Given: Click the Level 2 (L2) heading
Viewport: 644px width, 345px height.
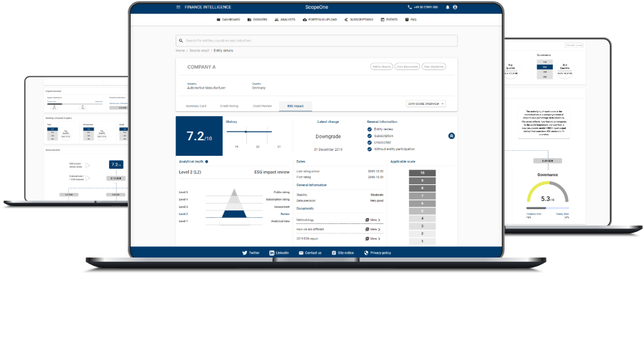Looking at the screenshot, I should tap(190, 172).
